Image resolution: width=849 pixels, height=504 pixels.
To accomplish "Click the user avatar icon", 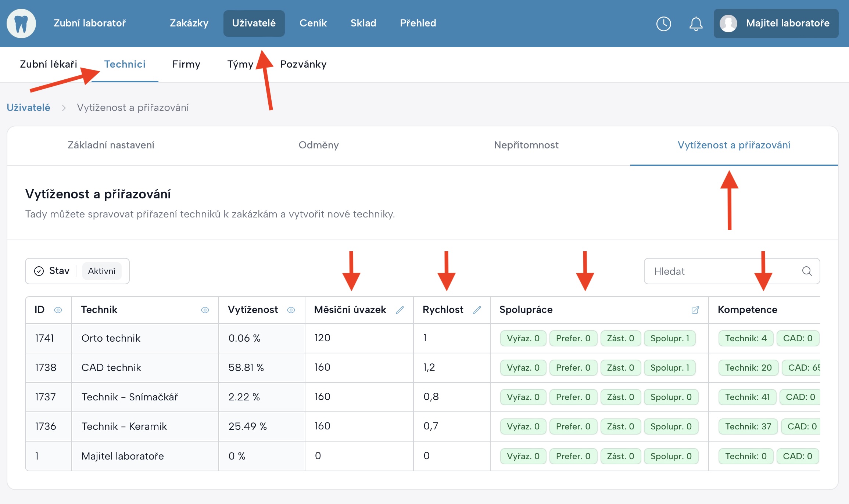I will pyautogui.click(x=728, y=24).
